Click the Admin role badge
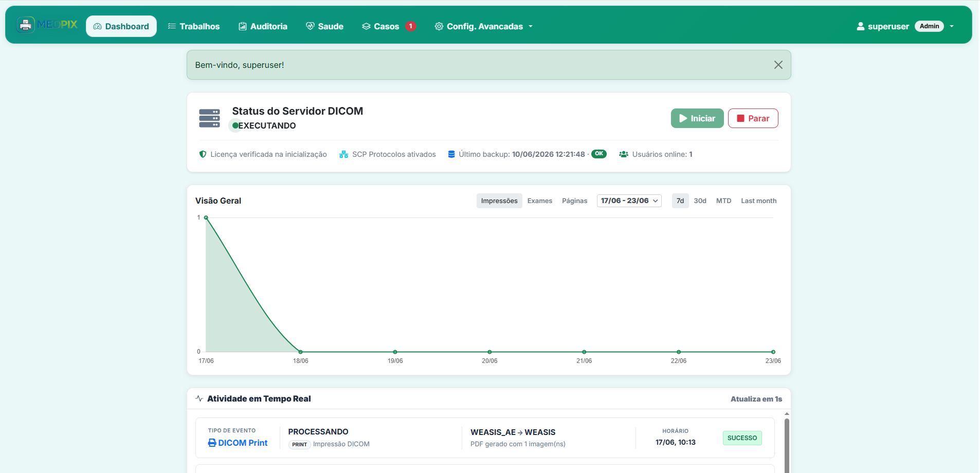Image resolution: width=980 pixels, height=473 pixels. point(929,26)
